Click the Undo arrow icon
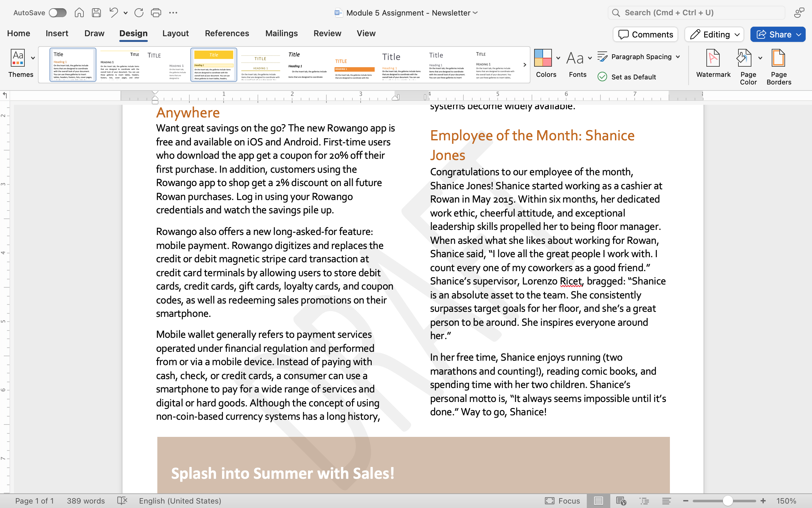The height and width of the screenshot is (508, 812). click(x=114, y=13)
